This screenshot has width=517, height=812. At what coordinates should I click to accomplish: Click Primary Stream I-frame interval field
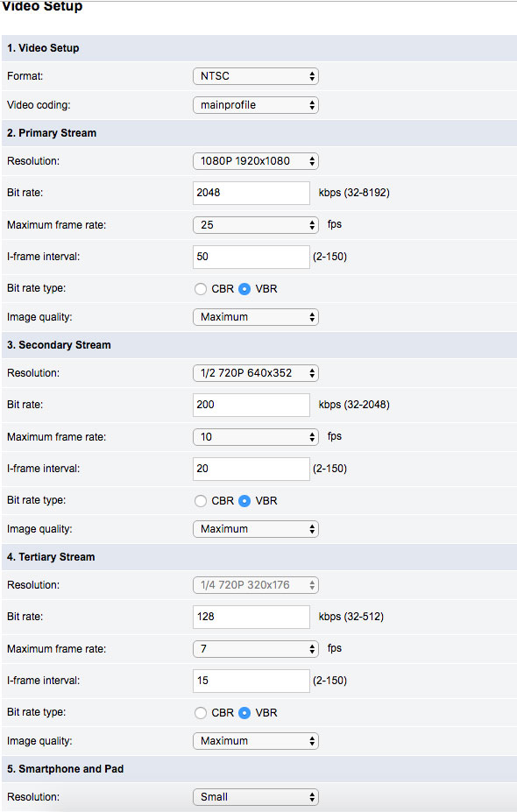pyautogui.click(x=251, y=257)
